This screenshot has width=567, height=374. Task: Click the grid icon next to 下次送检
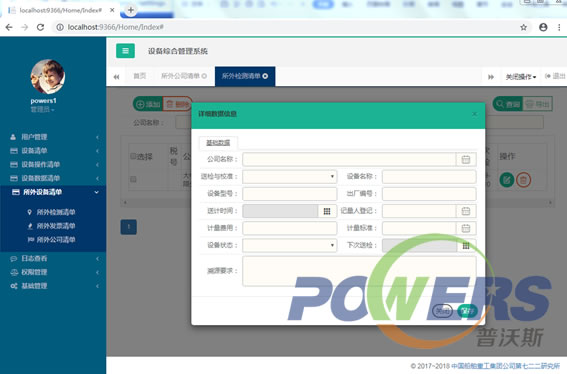pos(466,246)
